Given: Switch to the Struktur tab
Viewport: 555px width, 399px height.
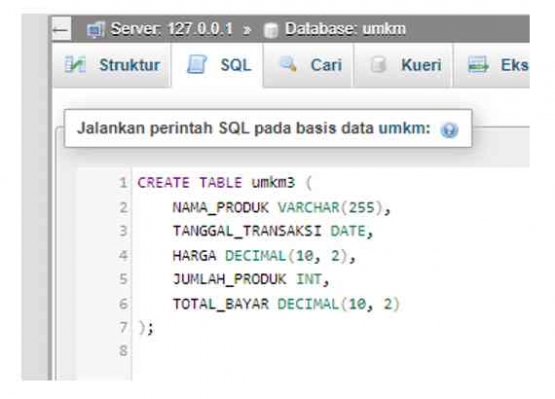Looking at the screenshot, I should (x=111, y=65).
